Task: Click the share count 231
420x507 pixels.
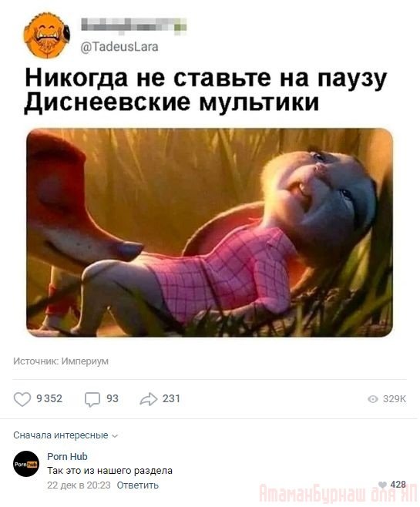Action: 171,398
